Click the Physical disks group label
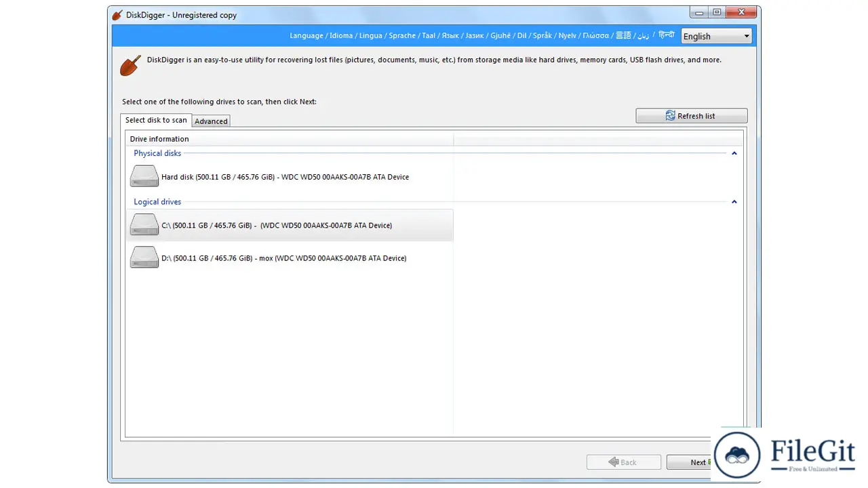The height and width of the screenshot is (488, 868). click(x=157, y=153)
